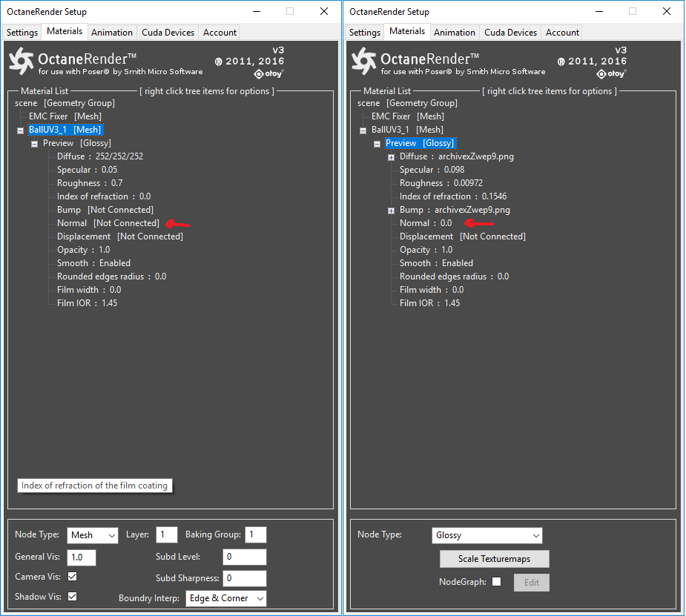Open Account tab in left window
Image resolution: width=686 pixels, height=616 pixels.
(x=220, y=33)
